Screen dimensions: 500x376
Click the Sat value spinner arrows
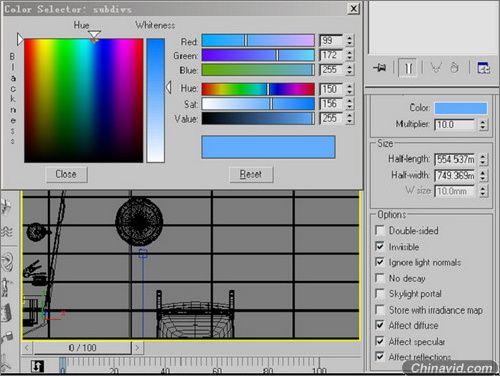(x=349, y=104)
